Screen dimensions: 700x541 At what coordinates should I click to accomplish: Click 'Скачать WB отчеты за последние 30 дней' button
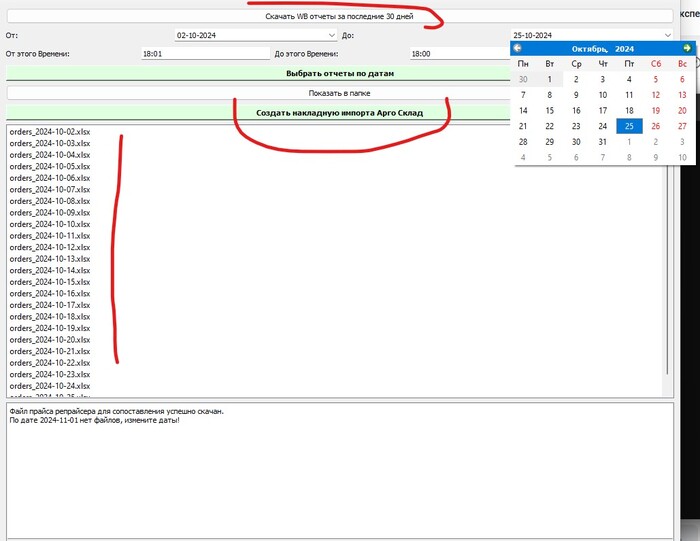click(x=339, y=17)
